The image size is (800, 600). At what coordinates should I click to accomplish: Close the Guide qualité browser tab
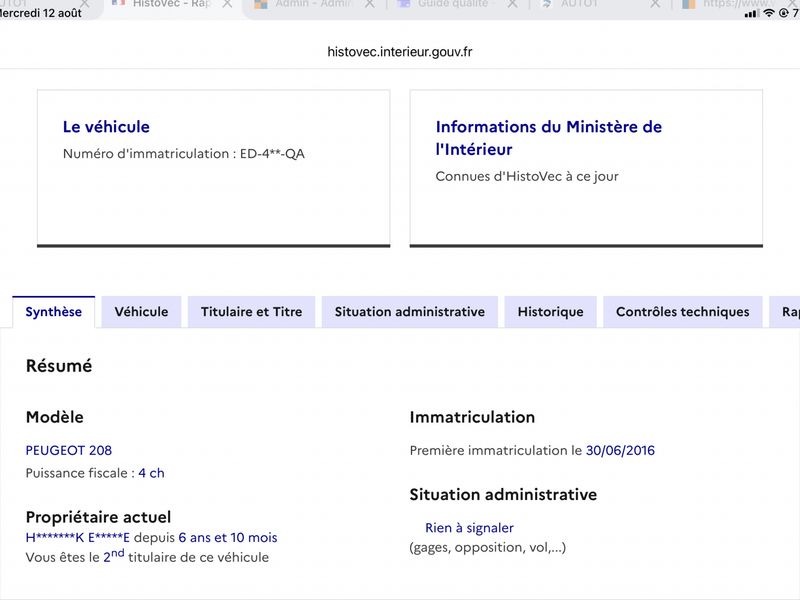tap(513, 4)
